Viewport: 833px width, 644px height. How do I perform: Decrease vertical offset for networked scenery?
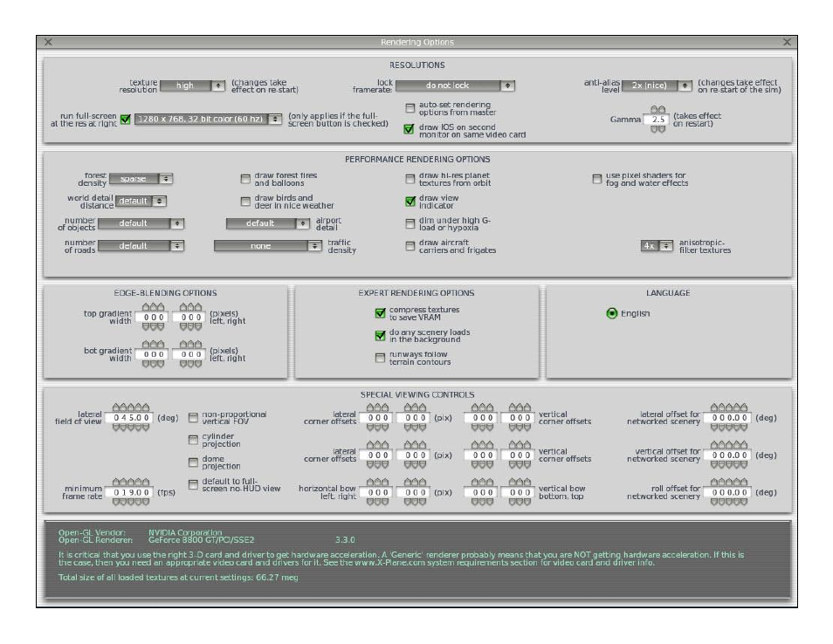[729, 464]
